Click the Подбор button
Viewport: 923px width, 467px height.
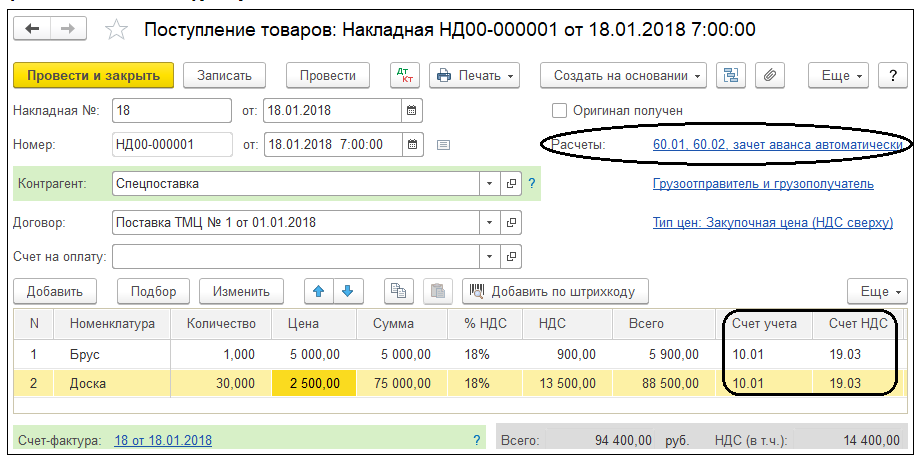(x=153, y=292)
